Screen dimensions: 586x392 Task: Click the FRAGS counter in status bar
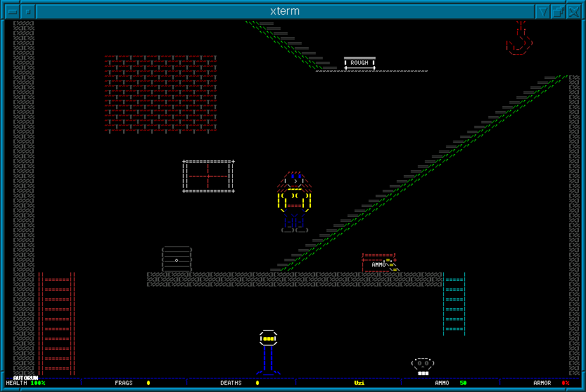click(132, 383)
